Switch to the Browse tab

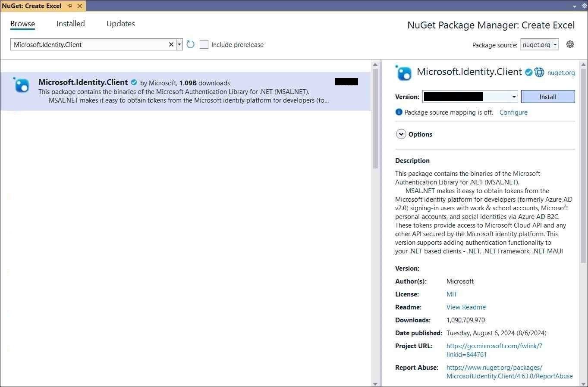(x=22, y=24)
